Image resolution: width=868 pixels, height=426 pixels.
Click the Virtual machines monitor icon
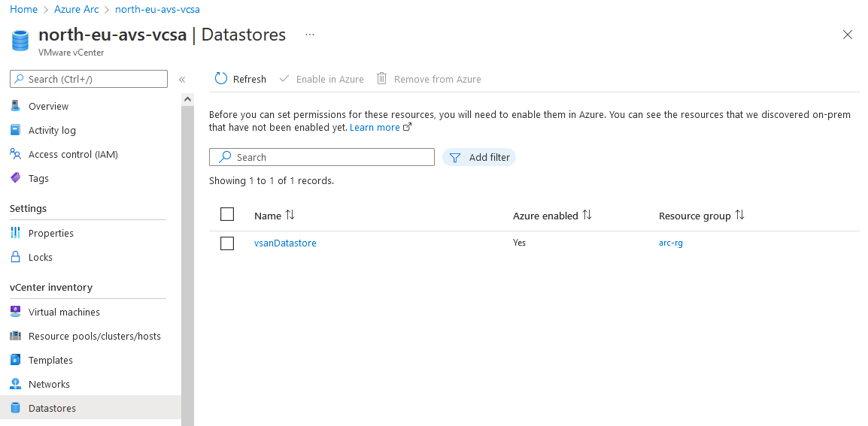coord(16,312)
